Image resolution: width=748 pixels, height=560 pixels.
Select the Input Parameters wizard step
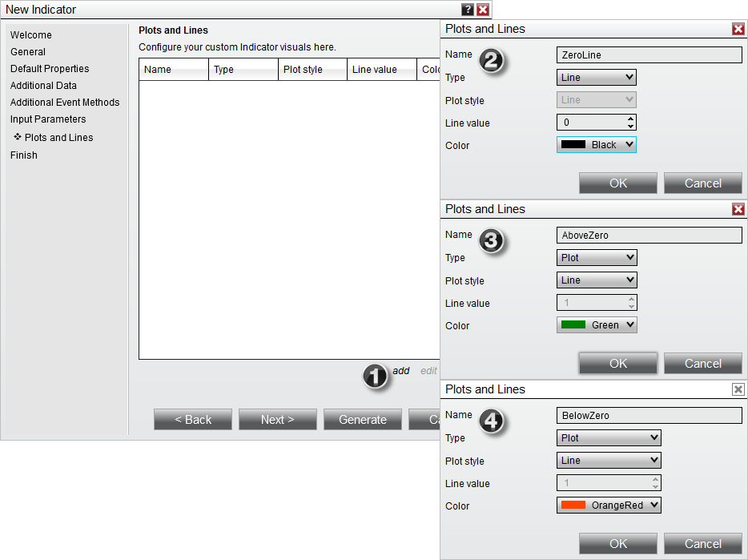(x=47, y=119)
